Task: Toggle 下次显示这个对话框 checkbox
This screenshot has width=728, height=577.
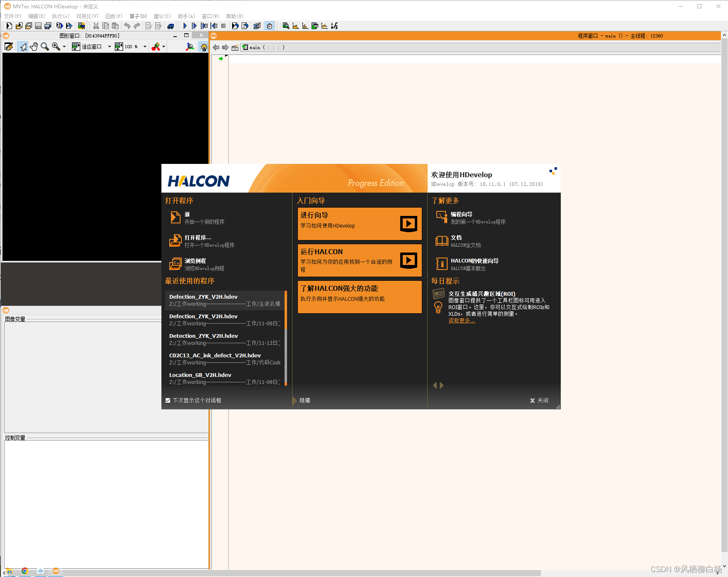Action: point(168,401)
